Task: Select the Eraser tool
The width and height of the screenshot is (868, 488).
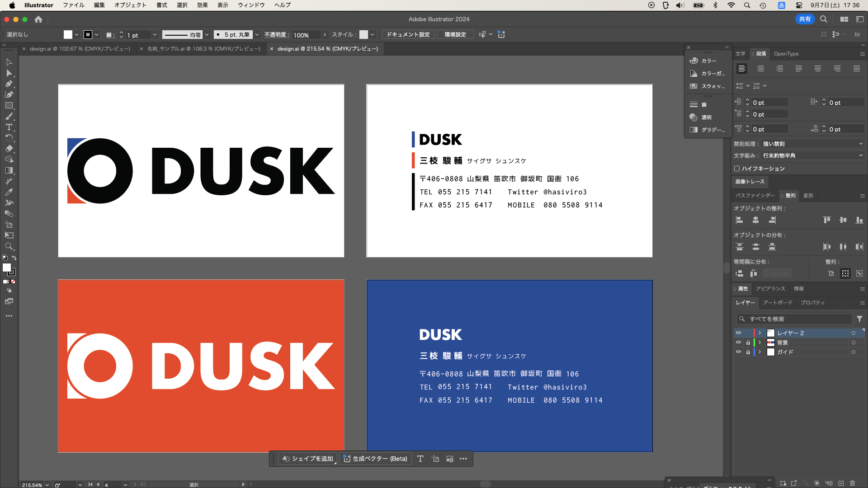Action: [x=9, y=149]
